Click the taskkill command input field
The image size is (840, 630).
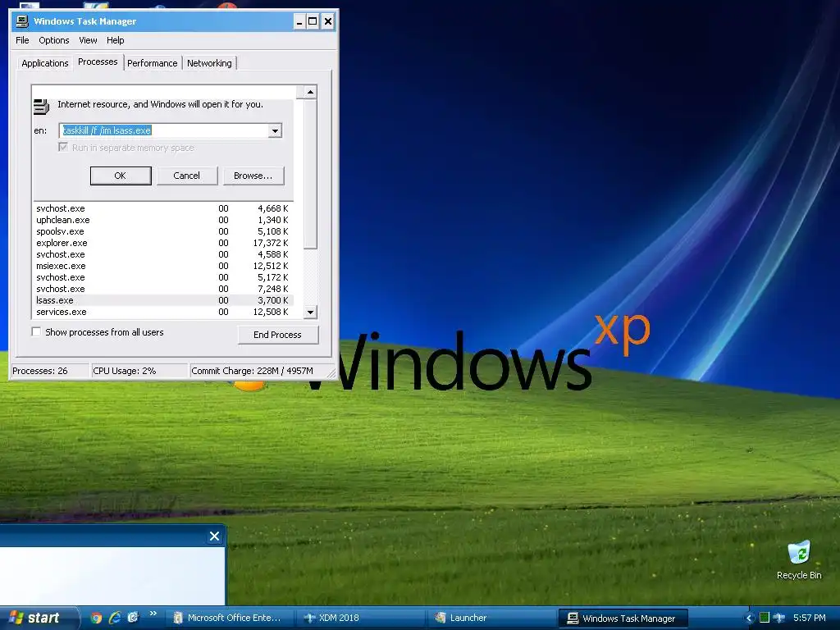coord(164,130)
